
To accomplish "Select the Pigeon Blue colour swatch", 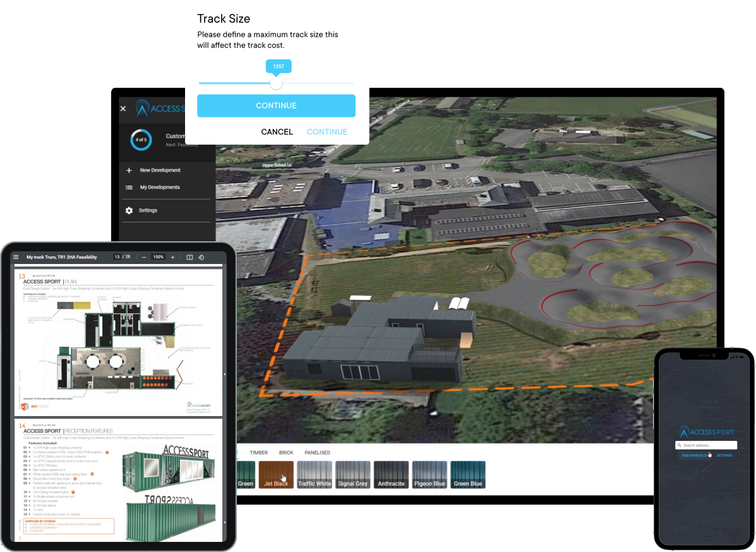I will click(x=429, y=475).
